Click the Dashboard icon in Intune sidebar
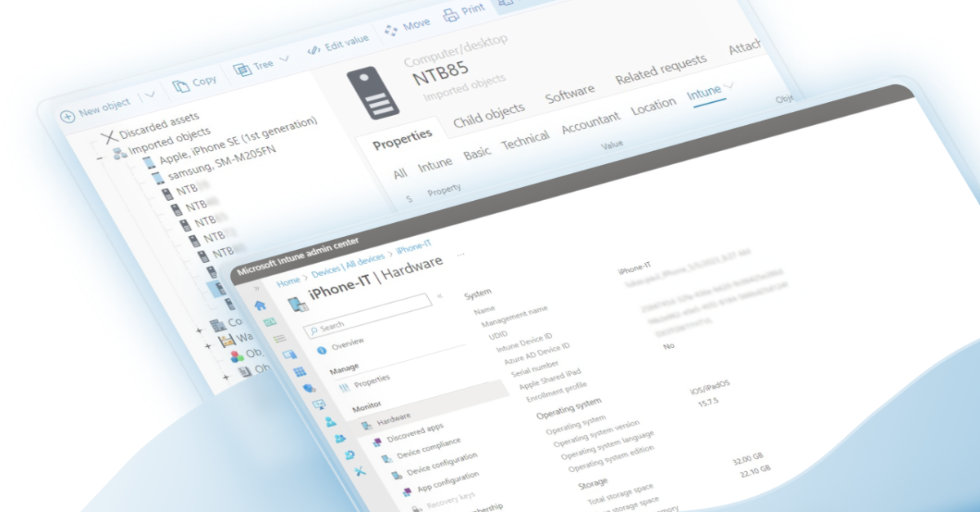This screenshot has height=512, width=980. [269, 323]
